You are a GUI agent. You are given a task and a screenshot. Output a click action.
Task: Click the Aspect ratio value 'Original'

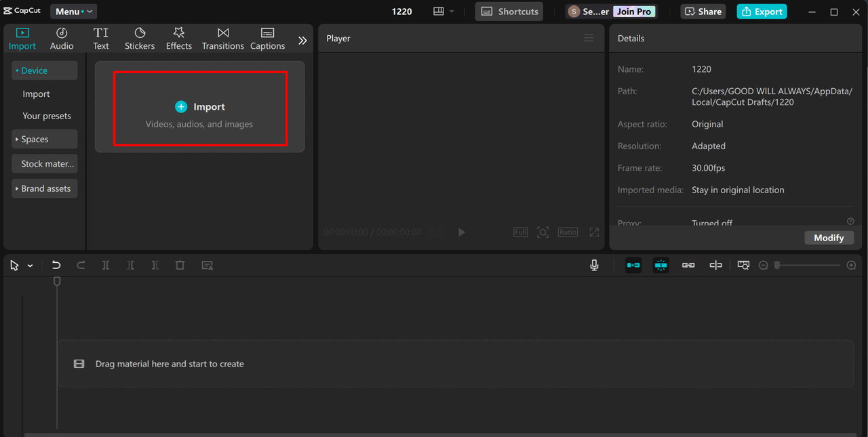point(707,125)
